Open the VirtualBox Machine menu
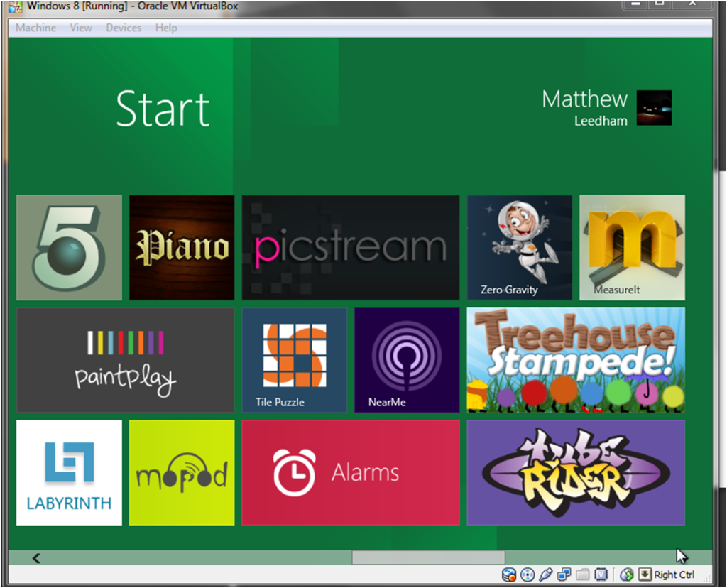 click(35, 28)
